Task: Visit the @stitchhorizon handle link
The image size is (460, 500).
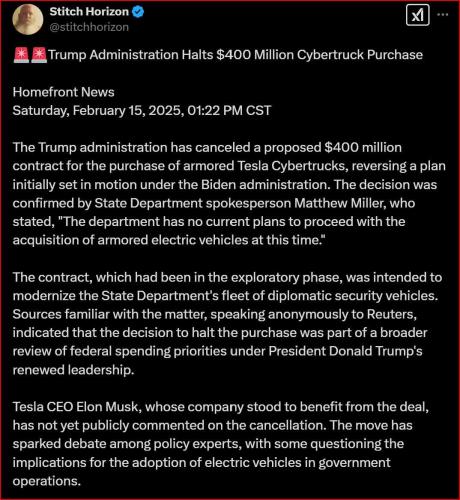Action: pyautogui.click(x=89, y=27)
